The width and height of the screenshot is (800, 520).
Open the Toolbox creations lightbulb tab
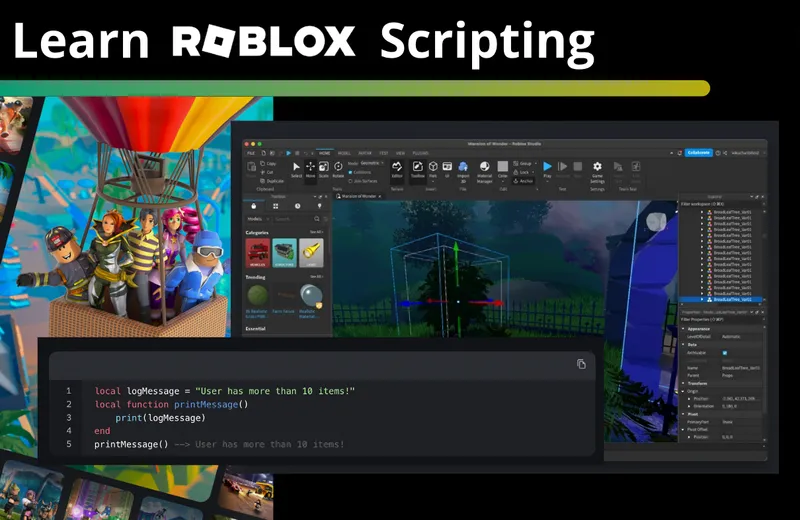pyautogui.click(x=319, y=206)
